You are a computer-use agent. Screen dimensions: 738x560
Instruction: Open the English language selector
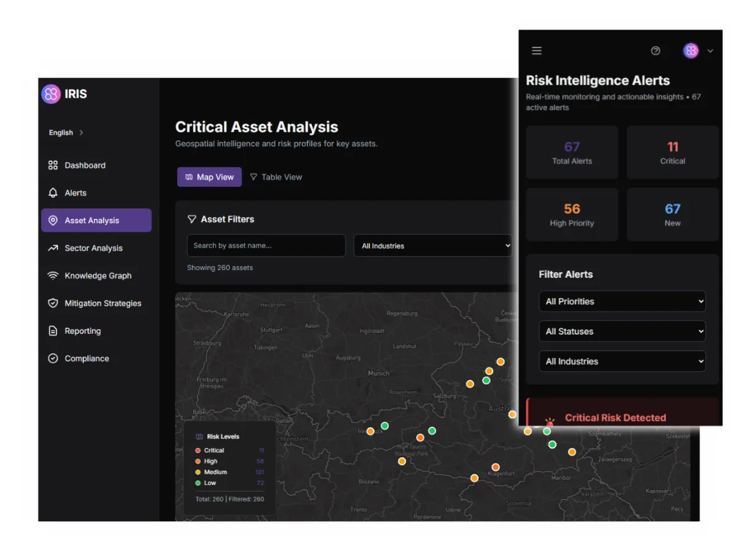coord(60,132)
